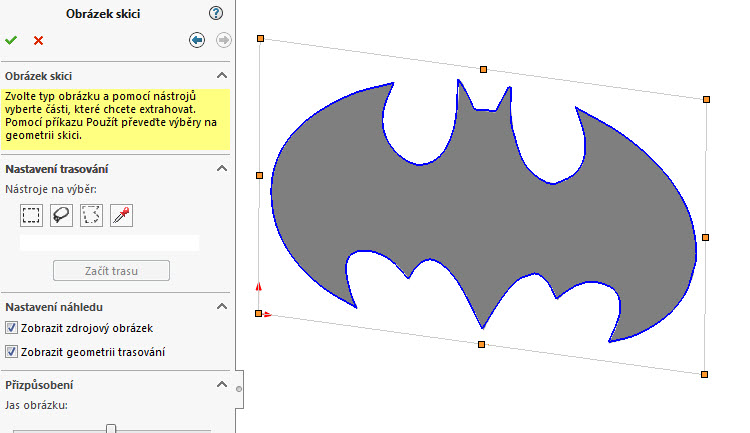Click the right-middle image resize handle
The width and height of the screenshot is (750, 433).
tap(705, 237)
